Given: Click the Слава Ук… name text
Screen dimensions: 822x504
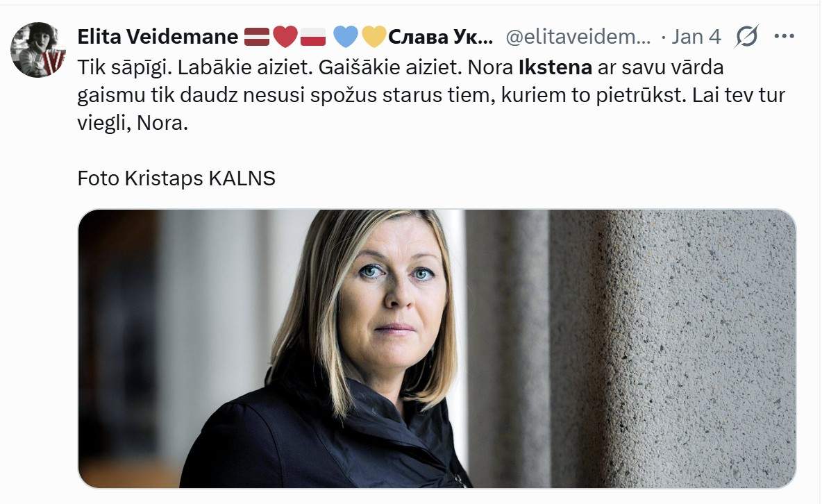Looking at the screenshot, I should [x=440, y=37].
